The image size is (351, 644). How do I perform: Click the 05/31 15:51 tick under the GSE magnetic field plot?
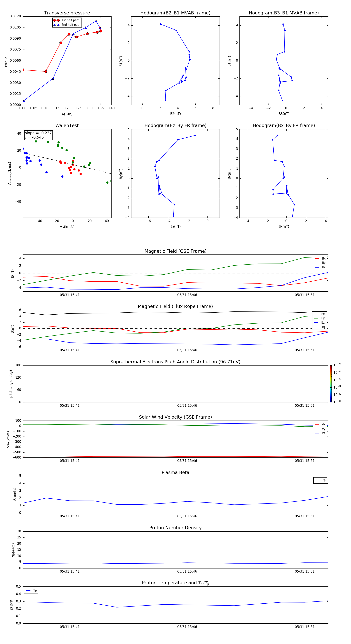(305, 295)
